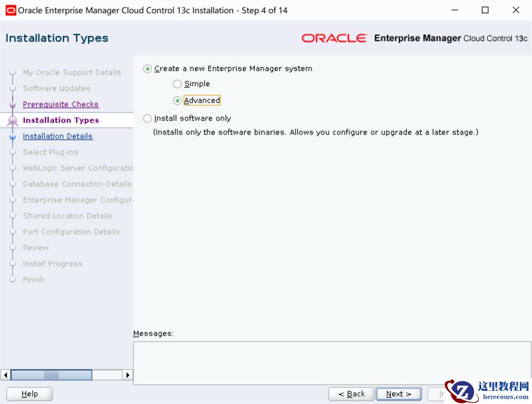532x404 pixels.
Task: Click the Prerequisite Checks step bullet
Action: pyautogui.click(x=13, y=105)
